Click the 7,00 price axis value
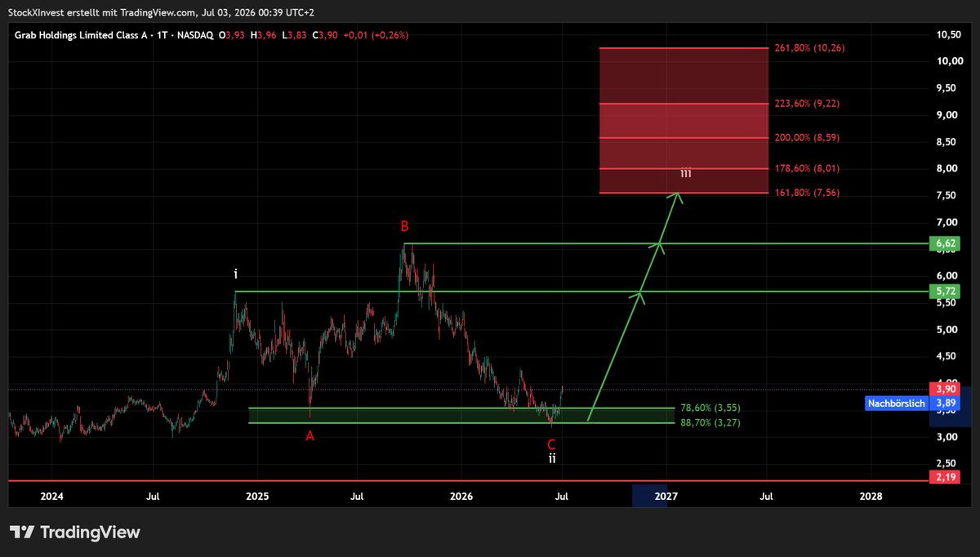Viewport: 980px width, 557px height. coord(948,222)
